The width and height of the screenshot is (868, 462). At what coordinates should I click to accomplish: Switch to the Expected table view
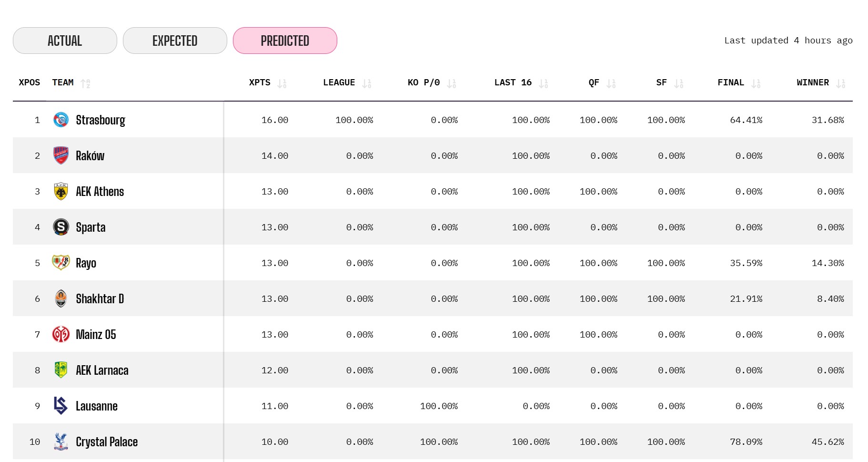click(x=175, y=41)
